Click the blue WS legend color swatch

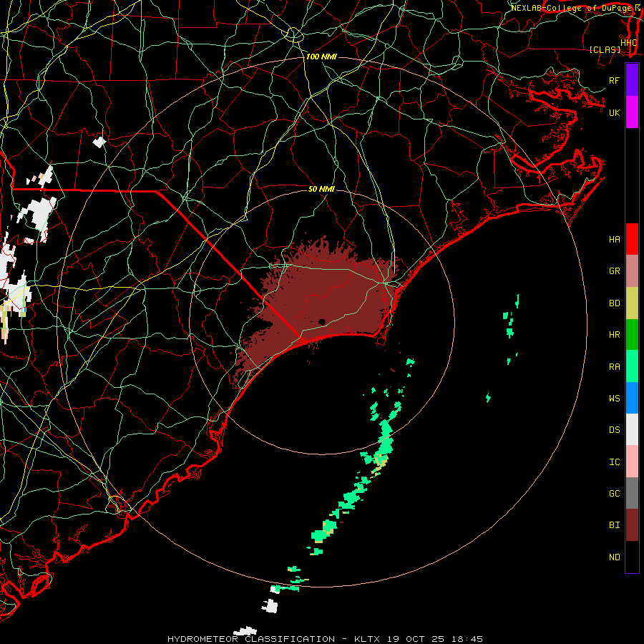pyautogui.click(x=632, y=398)
